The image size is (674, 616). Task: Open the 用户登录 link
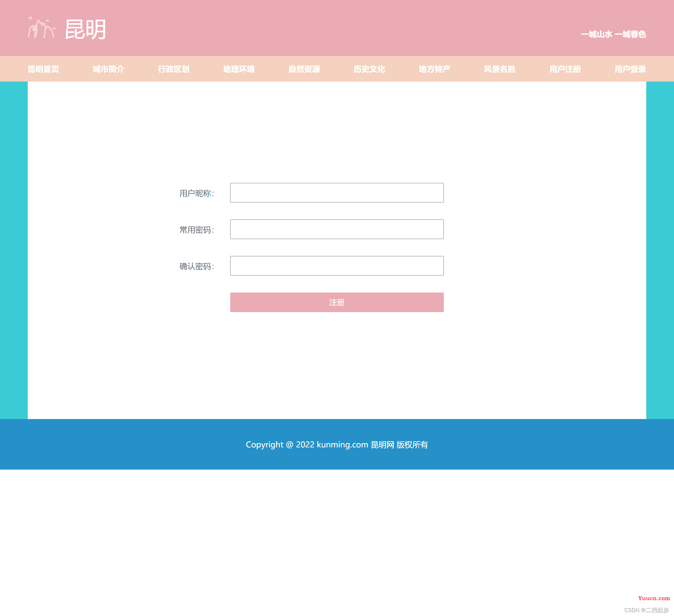point(630,69)
